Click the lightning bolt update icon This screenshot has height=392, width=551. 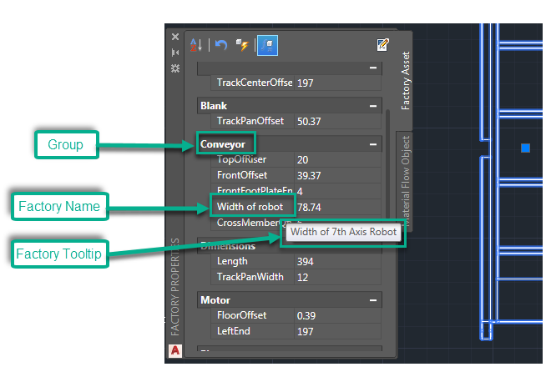coord(242,45)
